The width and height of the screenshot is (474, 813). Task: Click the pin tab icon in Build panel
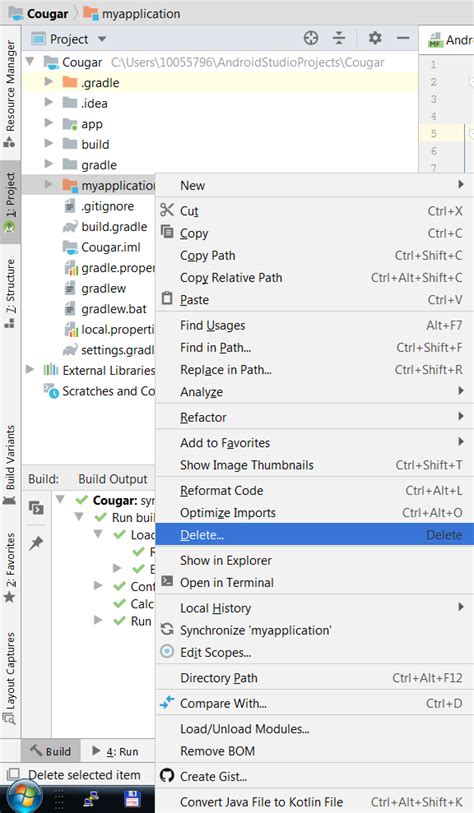coord(36,543)
